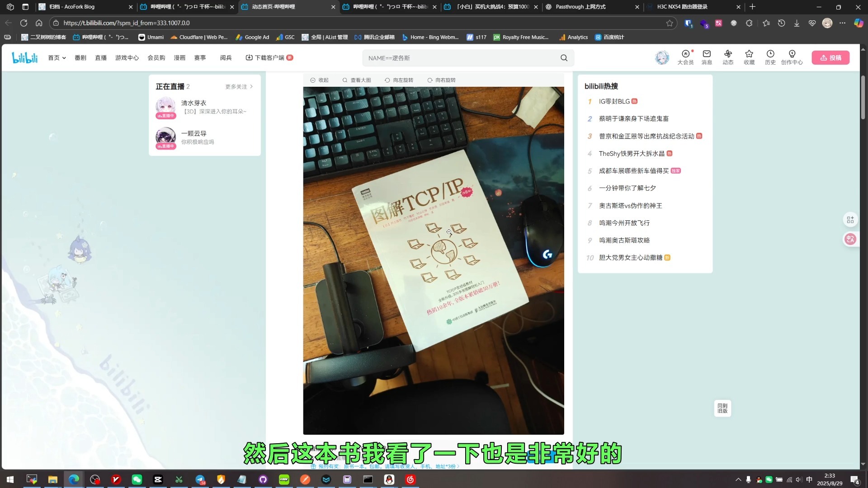Bookmark this page with the star icon
The width and height of the screenshot is (868, 488).
[x=670, y=23]
